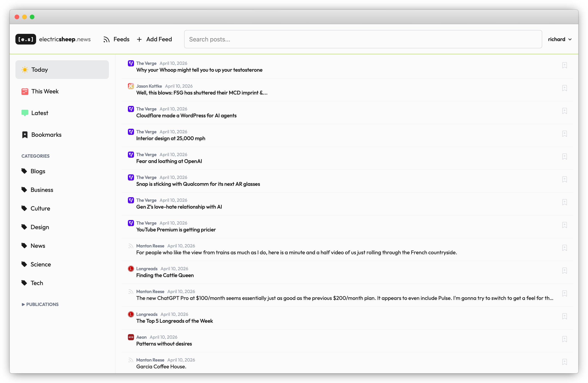Click the Jason Kottke favicon
588x383 pixels.
coord(131,86)
